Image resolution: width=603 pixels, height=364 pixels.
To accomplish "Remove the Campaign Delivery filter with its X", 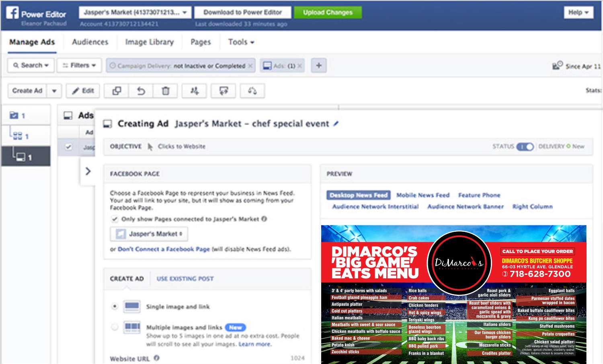I will pyautogui.click(x=250, y=66).
